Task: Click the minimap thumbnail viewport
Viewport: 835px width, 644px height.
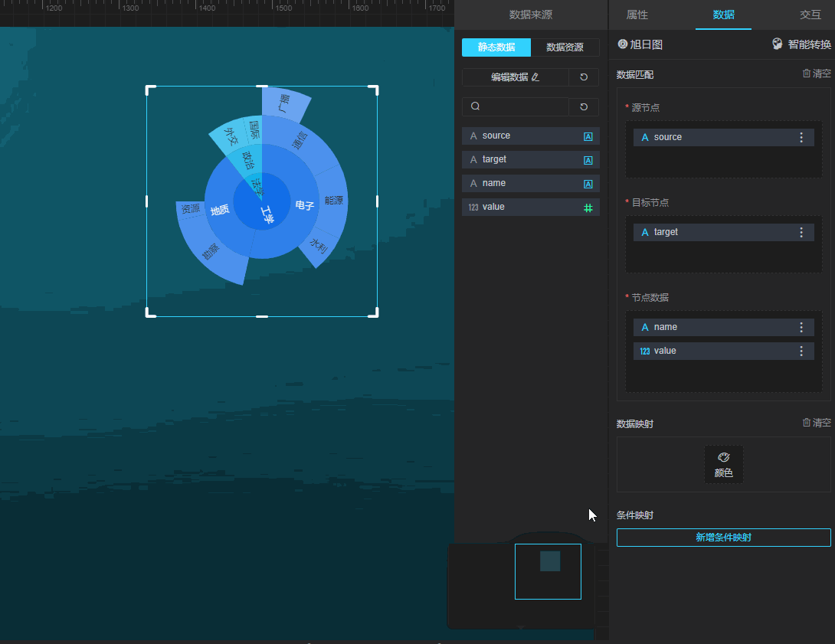Action: [548, 571]
